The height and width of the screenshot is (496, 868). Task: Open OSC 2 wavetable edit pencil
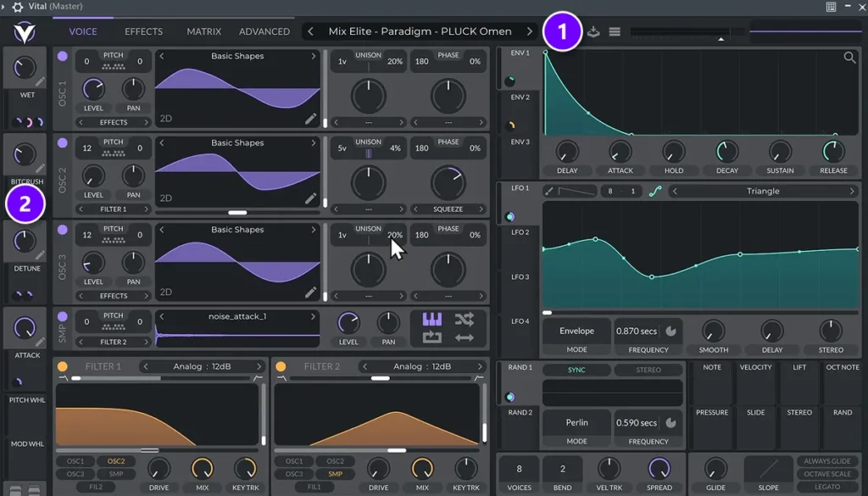(x=310, y=198)
